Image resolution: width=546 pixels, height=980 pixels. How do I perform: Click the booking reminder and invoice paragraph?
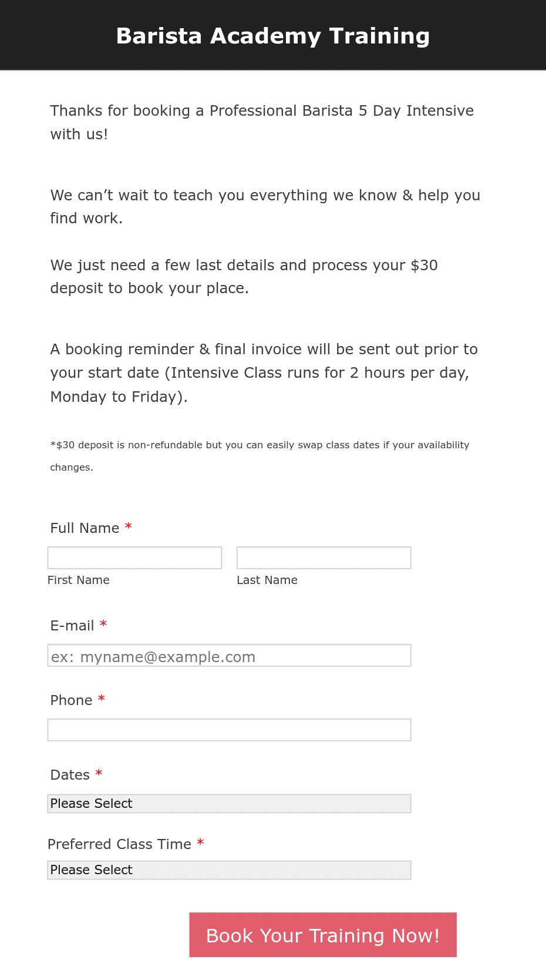click(264, 373)
